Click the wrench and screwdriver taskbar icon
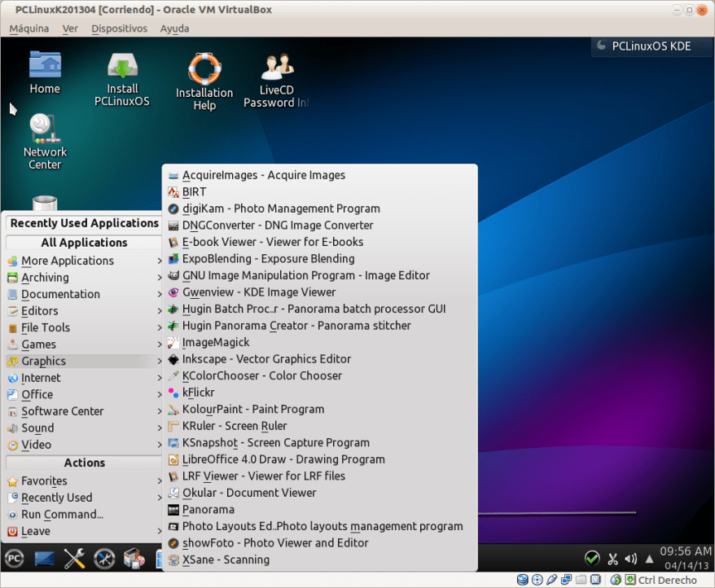The height and width of the screenshot is (588, 715). (75, 558)
